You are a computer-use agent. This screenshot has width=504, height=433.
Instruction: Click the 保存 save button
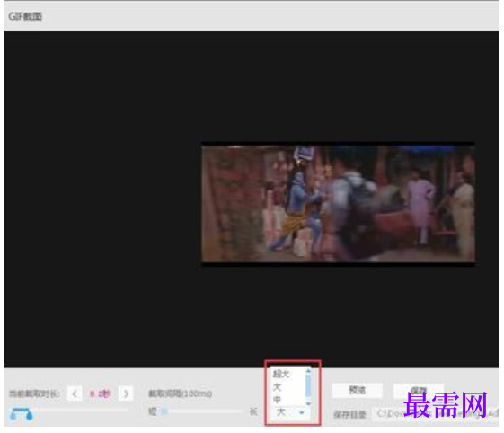(x=419, y=390)
